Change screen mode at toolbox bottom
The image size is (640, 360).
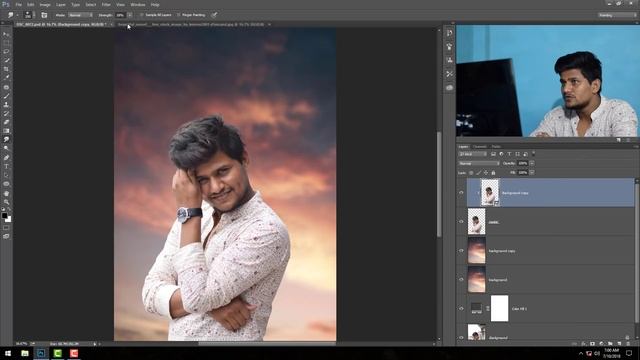6,236
